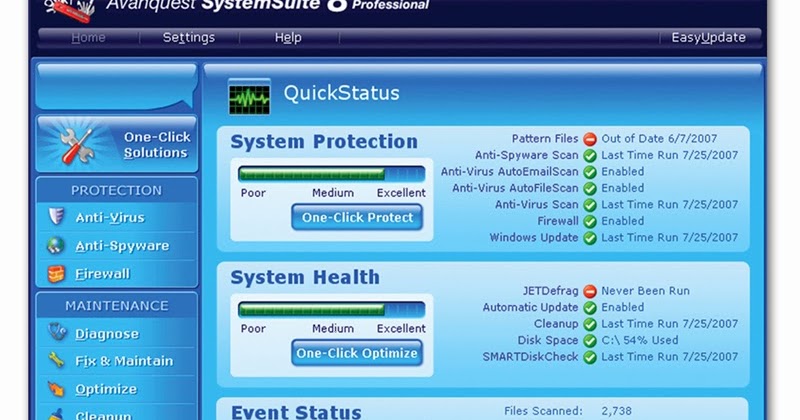Click the Optimize icon in sidebar
The width and height of the screenshot is (800, 420).
click(x=56, y=389)
